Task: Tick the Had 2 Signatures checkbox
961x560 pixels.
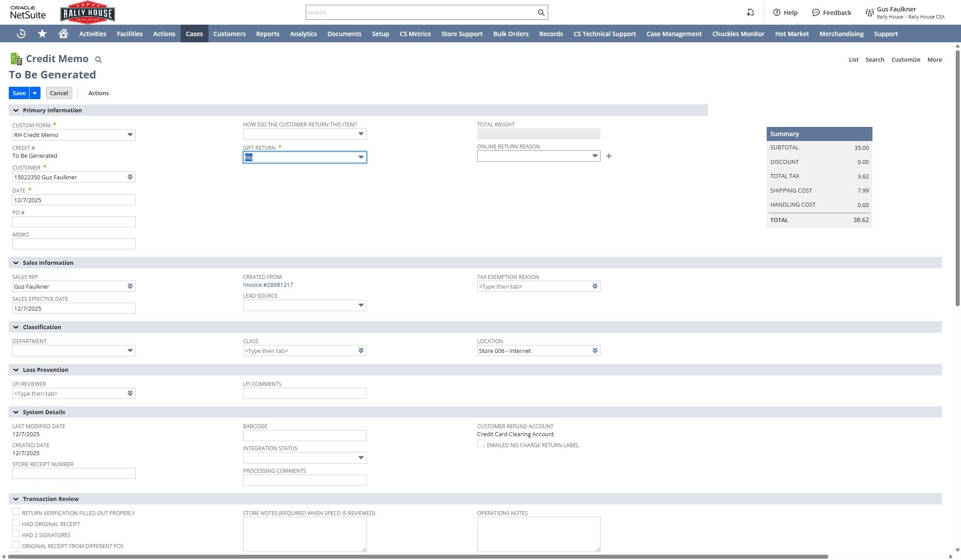Action: (16, 534)
